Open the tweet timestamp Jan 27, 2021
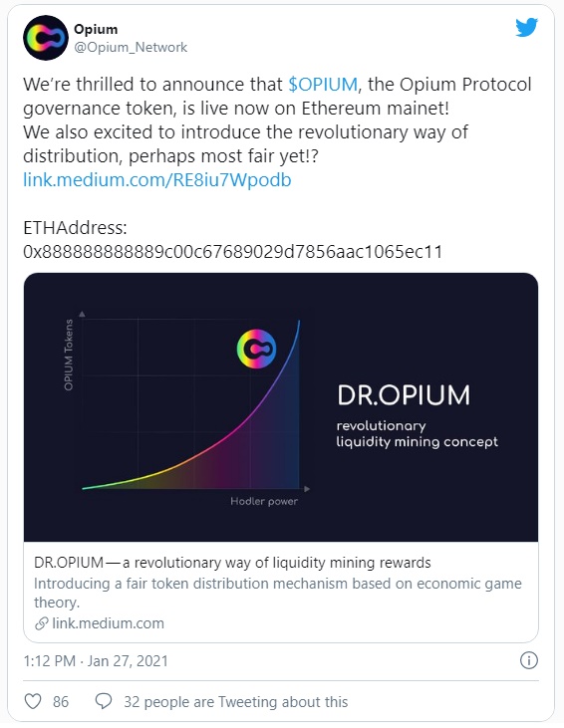Viewport: 564px width, 728px height. pos(96,660)
